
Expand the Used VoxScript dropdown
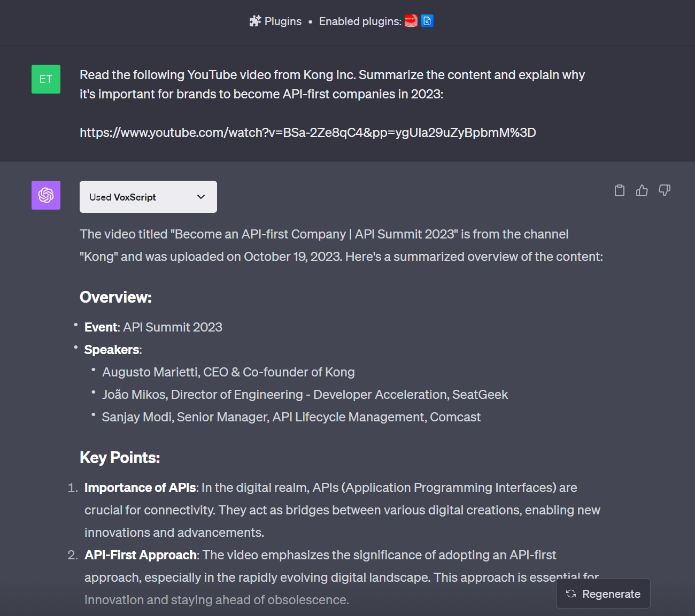[148, 197]
